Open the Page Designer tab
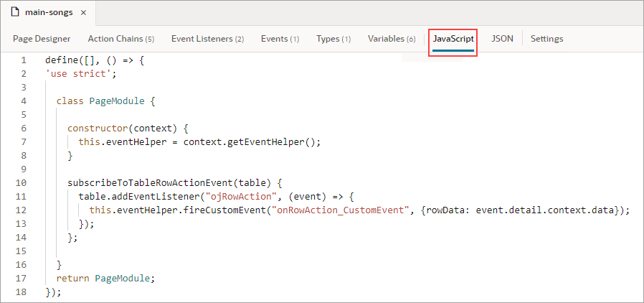Viewport: 644px width, 303px height. [x=42, y=39]
